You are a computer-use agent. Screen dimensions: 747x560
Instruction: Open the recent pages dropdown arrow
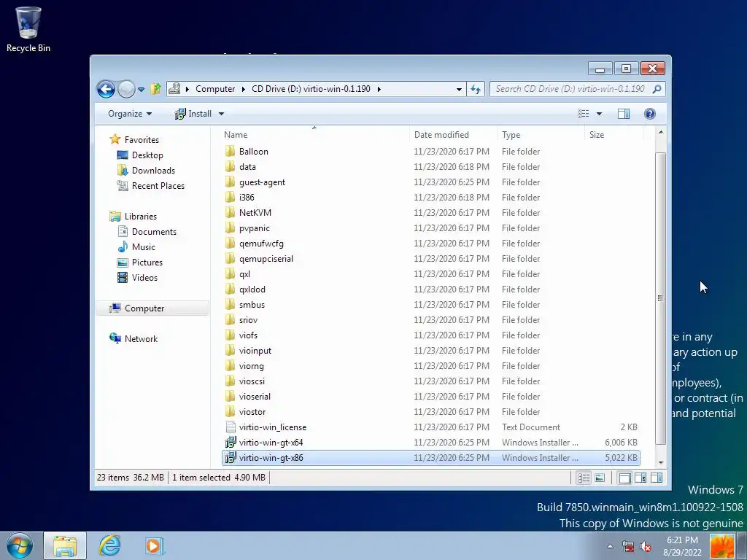coord(141,89)
